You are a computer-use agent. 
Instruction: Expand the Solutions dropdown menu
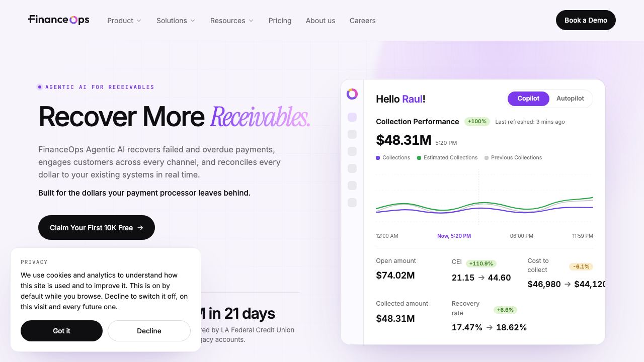[176, 21]
